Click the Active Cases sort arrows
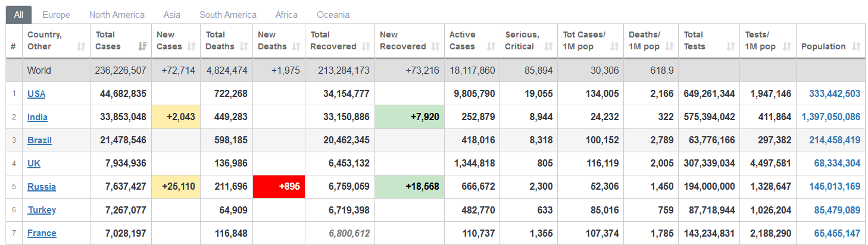Screen dimensions: 868x245 [491, 46]
